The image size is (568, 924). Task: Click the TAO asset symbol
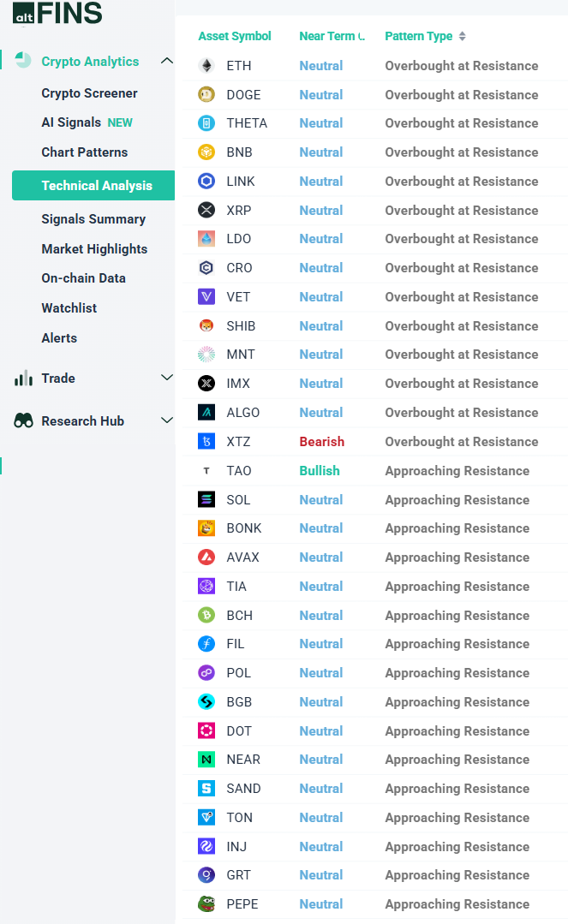tap(239, 470)
